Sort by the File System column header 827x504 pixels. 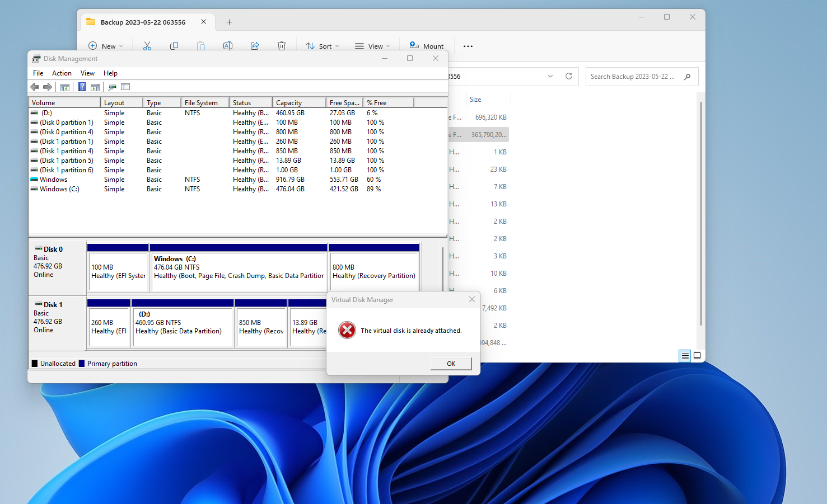click(205, 102)
